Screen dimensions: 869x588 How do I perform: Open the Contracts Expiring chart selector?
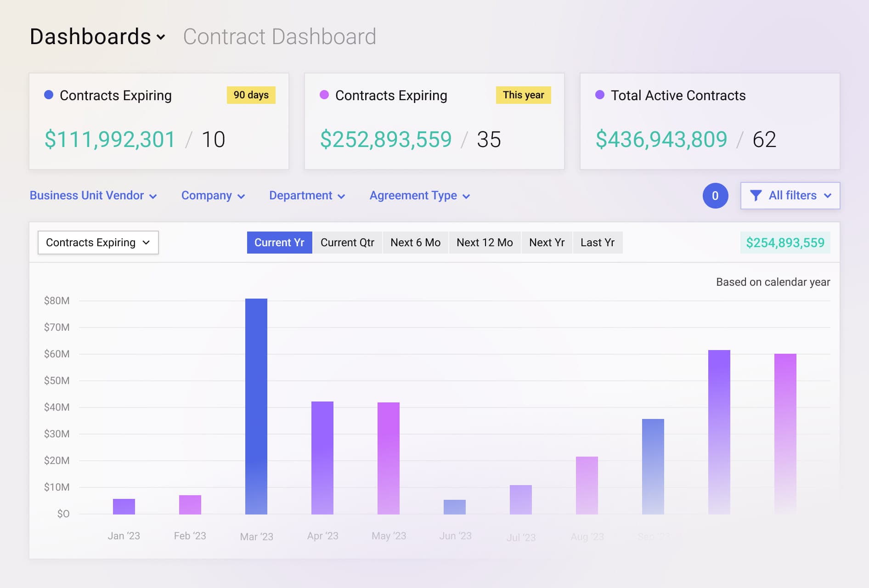click(98, 242)
